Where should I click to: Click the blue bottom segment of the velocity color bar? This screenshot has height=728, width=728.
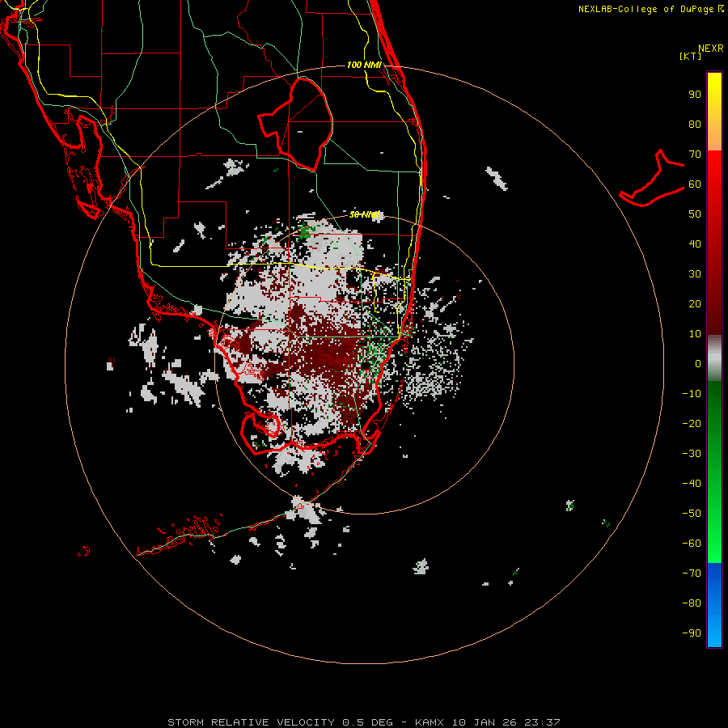point(714,605)
